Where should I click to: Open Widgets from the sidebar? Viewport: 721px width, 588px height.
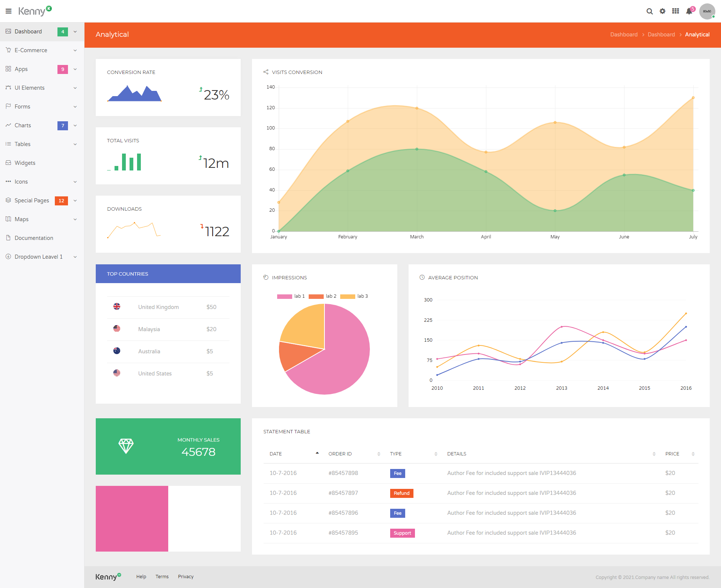click(x=25, y=163)
